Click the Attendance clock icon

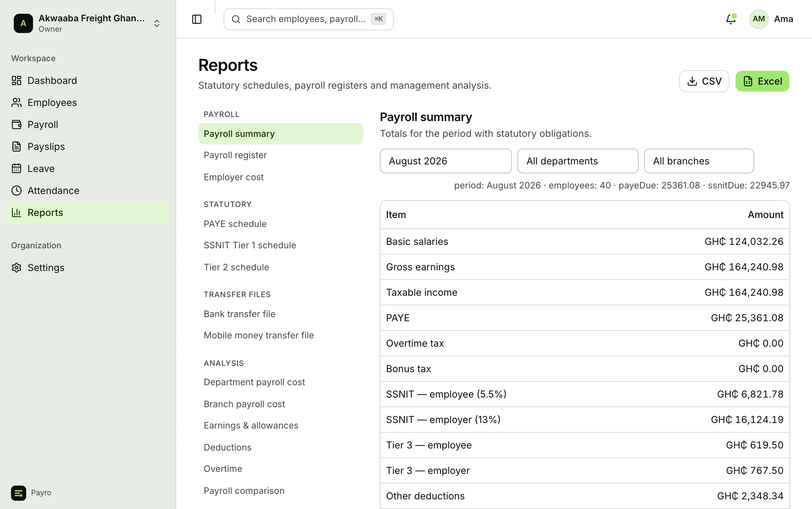click(x=17, y=191)
